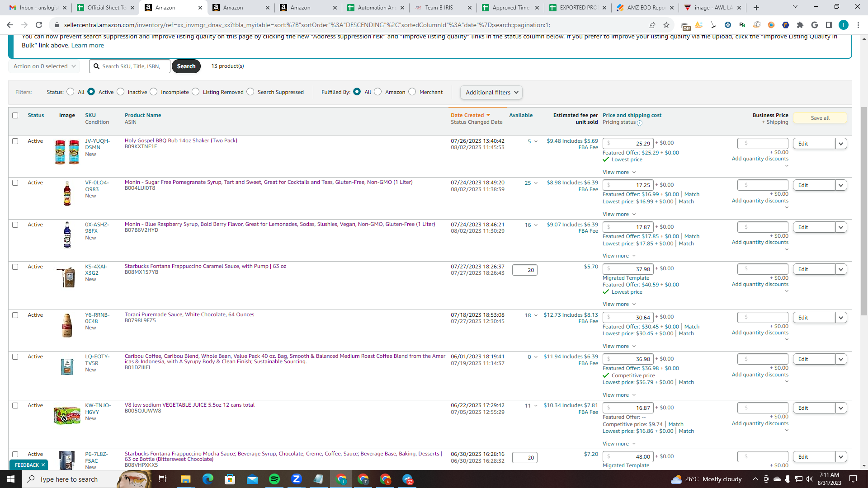The width and height of the screenshot is (868, 488).
Task: Expand View more for Holy Gospel BBQ Rub
Action: point(619,172)
